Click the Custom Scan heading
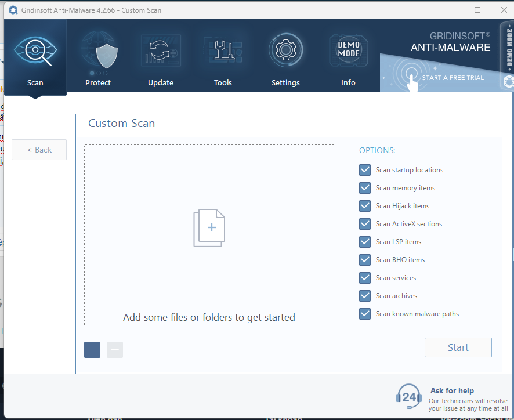514x420 pixels. pyautogui.click(x=122, y=124)
